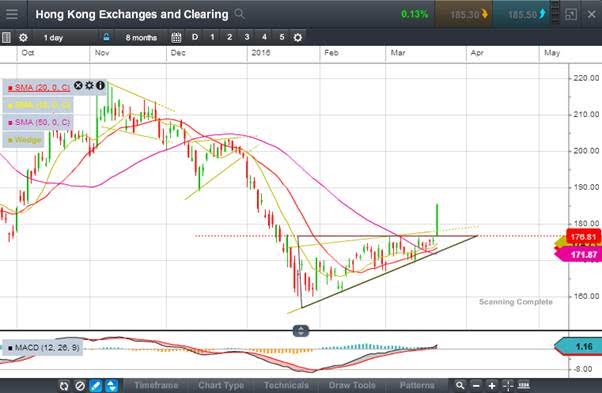Open the Draw Tools menu
The height and width of the screenshot is (393, 602).
(x=352, y=385)
